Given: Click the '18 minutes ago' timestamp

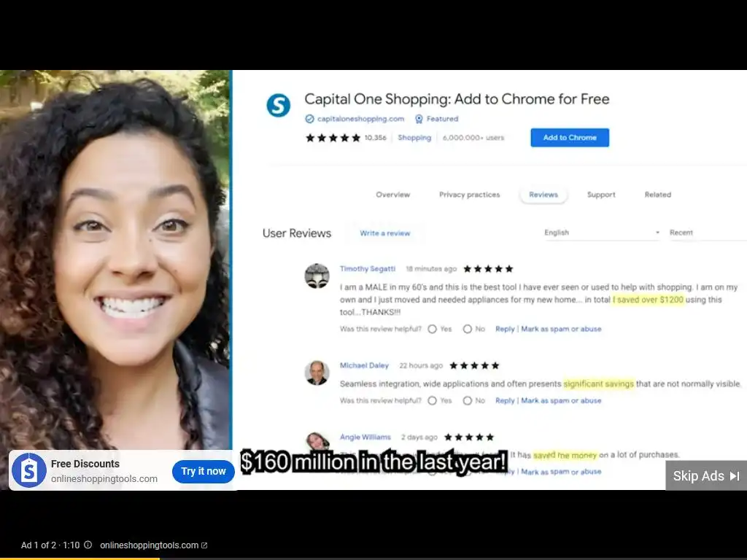Looking at the screenshot, I should point(431,269).
